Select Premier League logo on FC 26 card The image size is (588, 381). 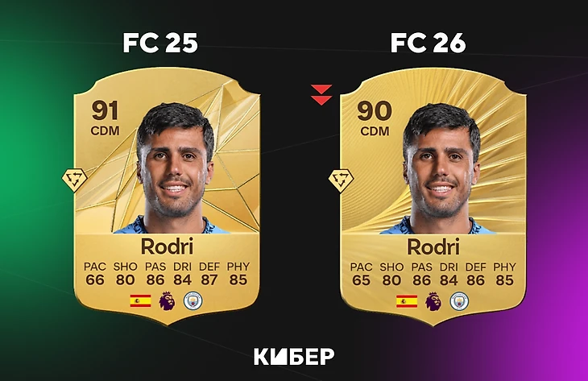(433, 301)
